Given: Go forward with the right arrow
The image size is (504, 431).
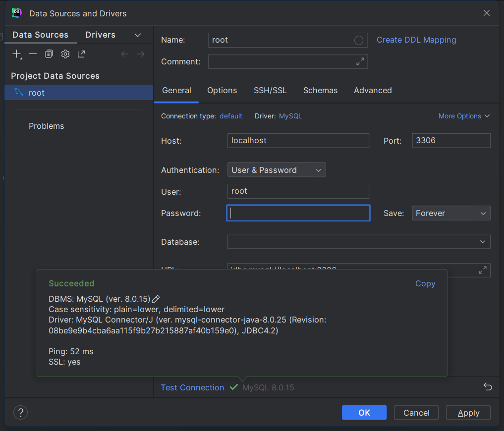Looking at the screenshot, I should [x=141, y=54].
